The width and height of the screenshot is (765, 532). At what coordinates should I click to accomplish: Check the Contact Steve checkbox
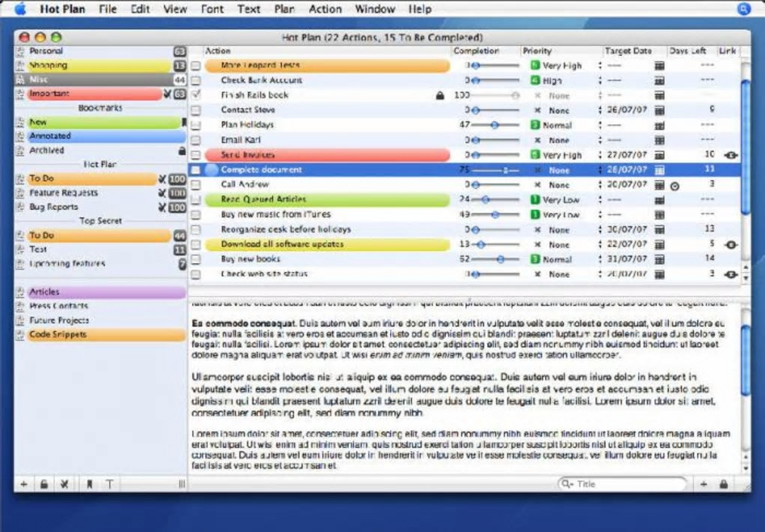tap(196, 111)
